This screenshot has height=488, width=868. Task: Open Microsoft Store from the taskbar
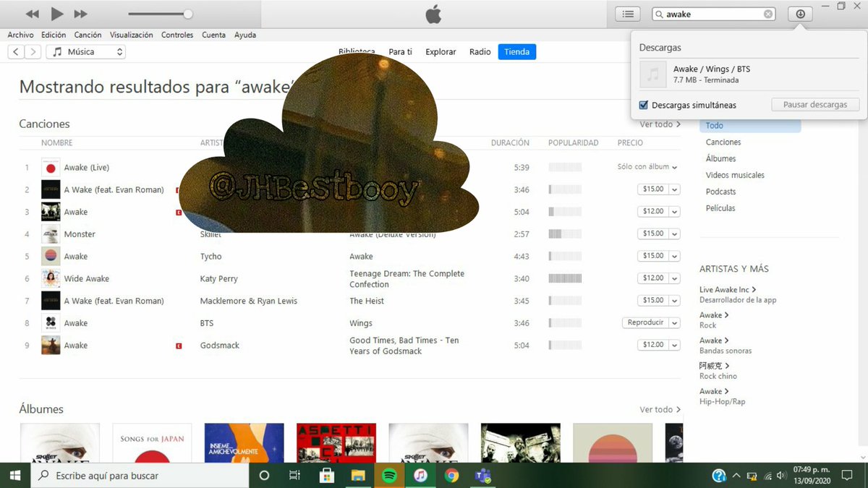tap(326, 476)
